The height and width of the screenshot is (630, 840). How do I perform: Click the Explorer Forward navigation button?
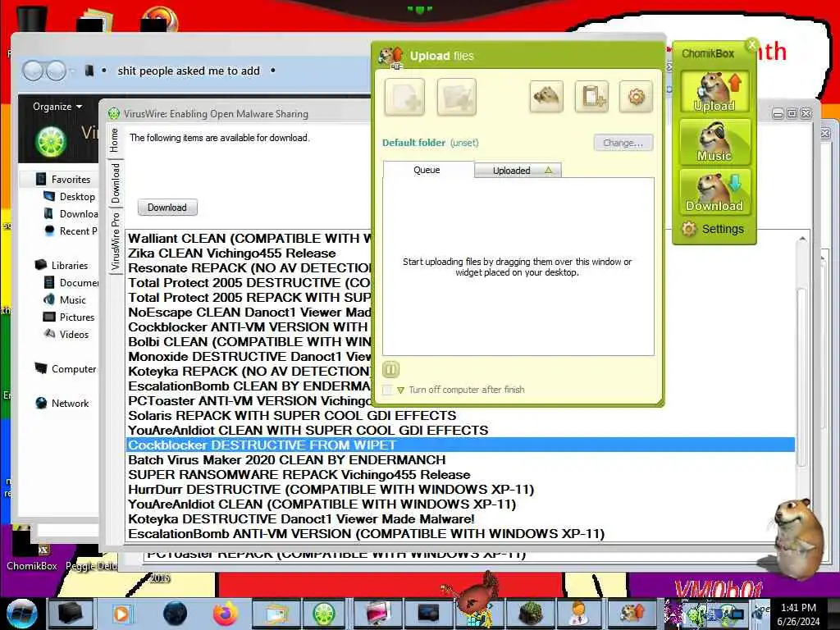(x=56, y=71)
